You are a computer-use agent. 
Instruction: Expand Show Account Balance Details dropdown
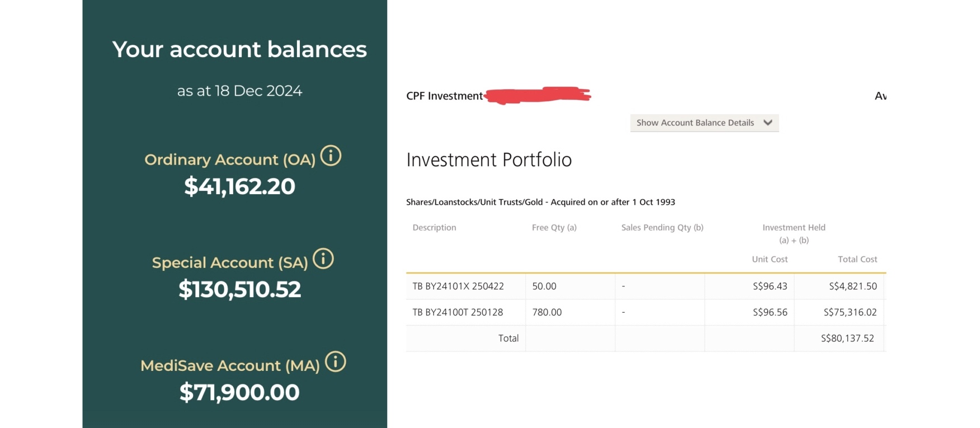point(695,123)
